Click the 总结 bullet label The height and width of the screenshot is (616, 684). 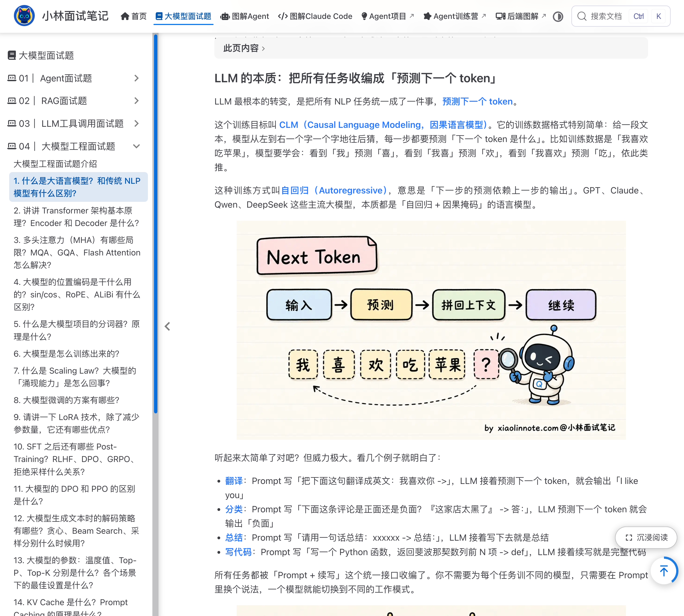pos(234,538)
